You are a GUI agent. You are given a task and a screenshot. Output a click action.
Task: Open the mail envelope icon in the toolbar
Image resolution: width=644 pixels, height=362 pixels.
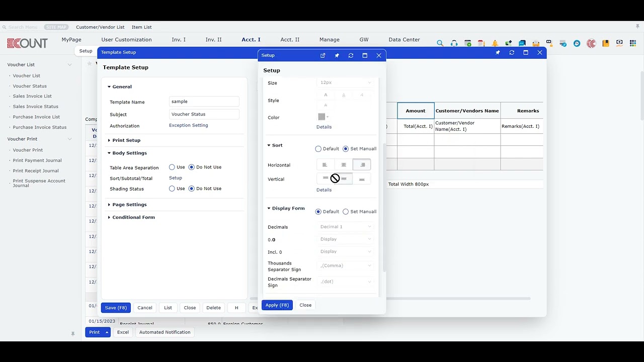(x=536, y=43)
